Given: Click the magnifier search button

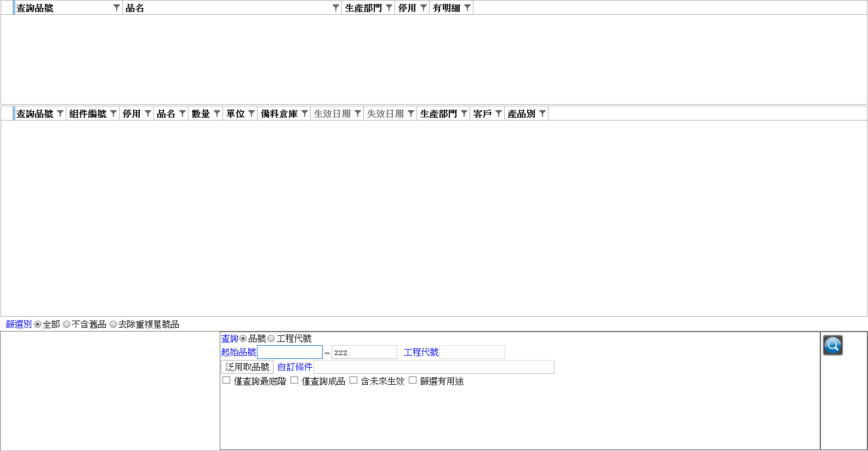Looking at the screenshot, I should (832, 345).
